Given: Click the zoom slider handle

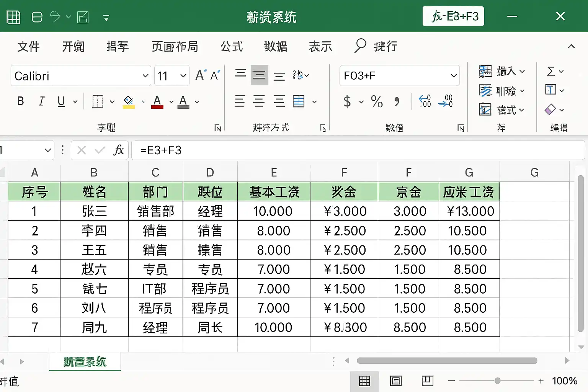Looking at the screenshot, I should 497,381.
